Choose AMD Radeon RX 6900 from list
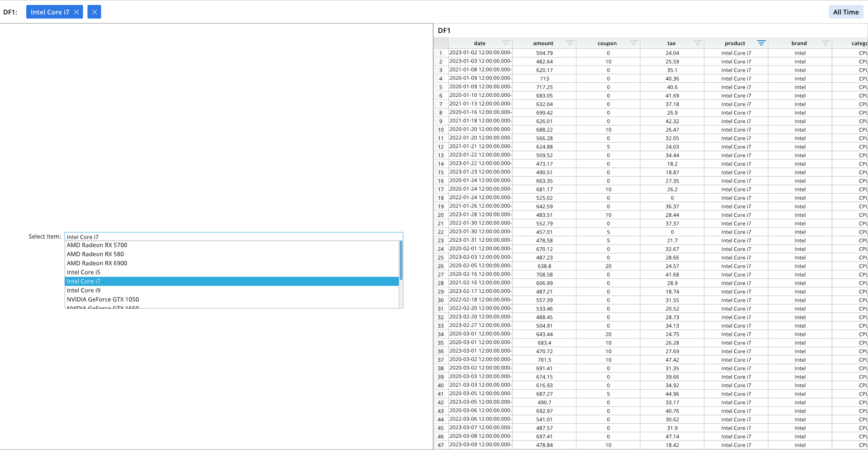This screenshot has height=450, width=868. coord(232,263)
